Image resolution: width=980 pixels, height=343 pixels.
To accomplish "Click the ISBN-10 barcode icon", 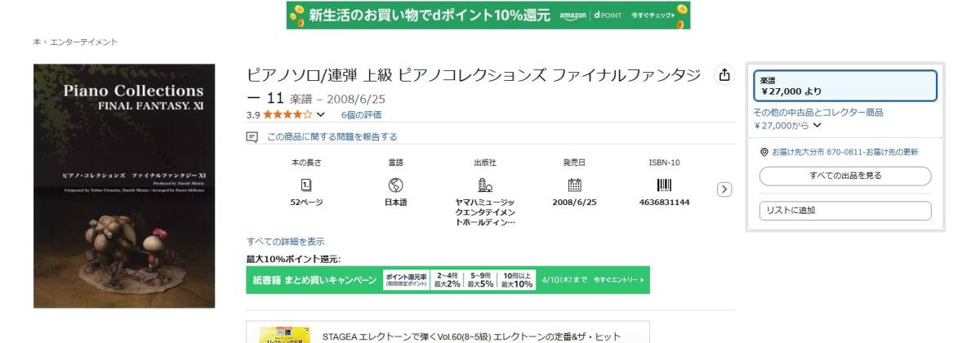I will (x=664, y=185).
